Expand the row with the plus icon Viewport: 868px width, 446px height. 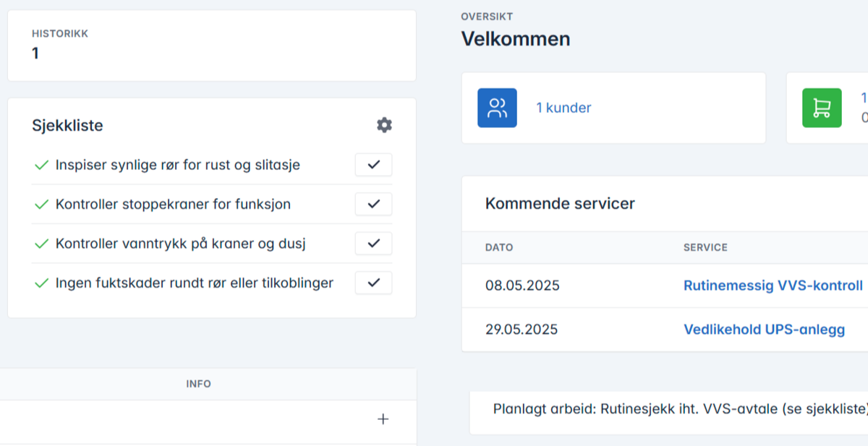[383, 419]
